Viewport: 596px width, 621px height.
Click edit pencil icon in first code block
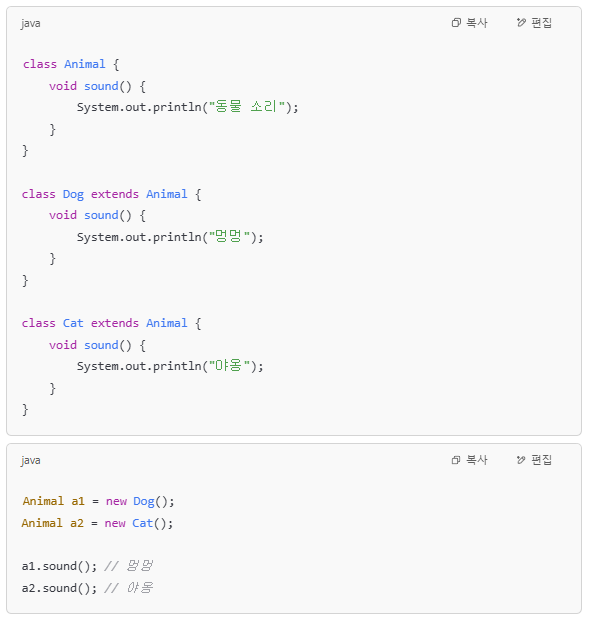click(521, 23)
